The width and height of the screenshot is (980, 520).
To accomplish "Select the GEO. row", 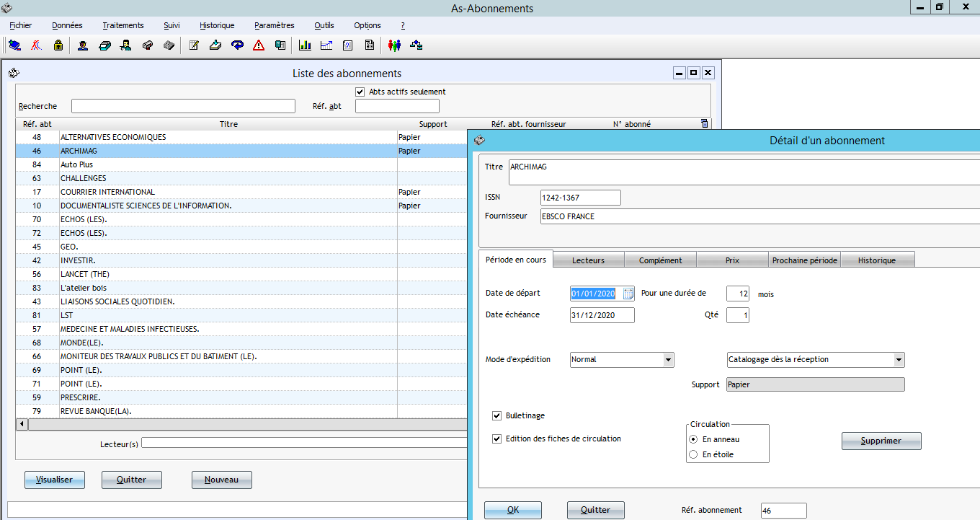I will [x=241, y=247].
